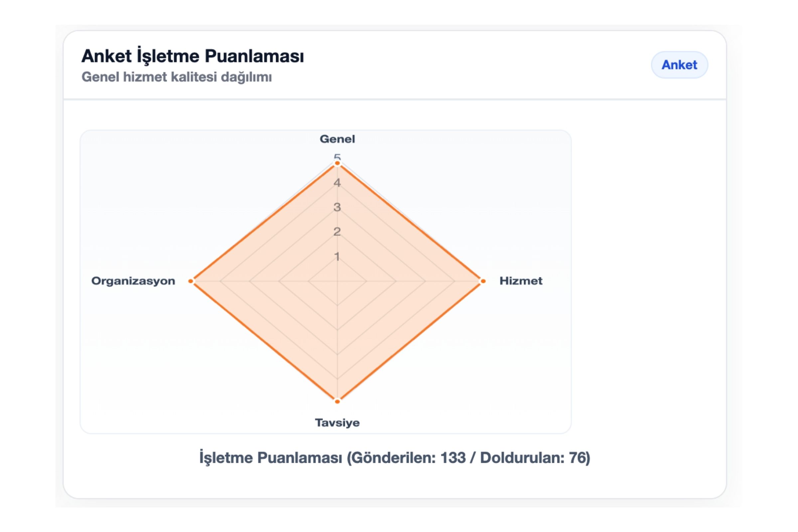Click the Organizasyon data point marker
This screenshot has height=532, width=798.
click(191, 281)
